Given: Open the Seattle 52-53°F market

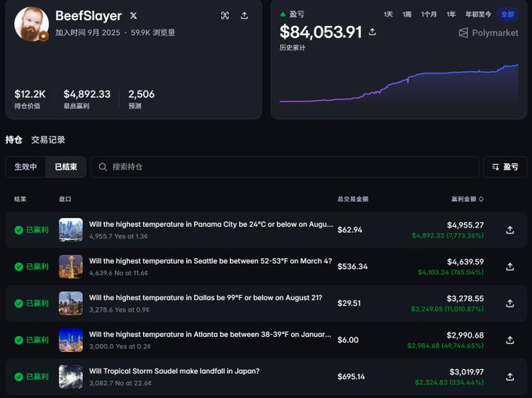Looking at the screenshot, I should pyautogui.click(x=210, y=261).
